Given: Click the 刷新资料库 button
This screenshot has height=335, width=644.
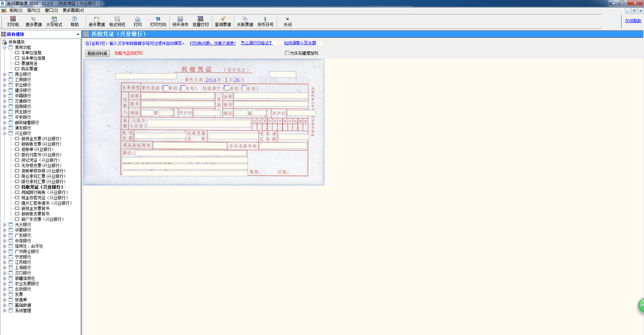Looking at the screenshot, I should [x=97, y=53].
